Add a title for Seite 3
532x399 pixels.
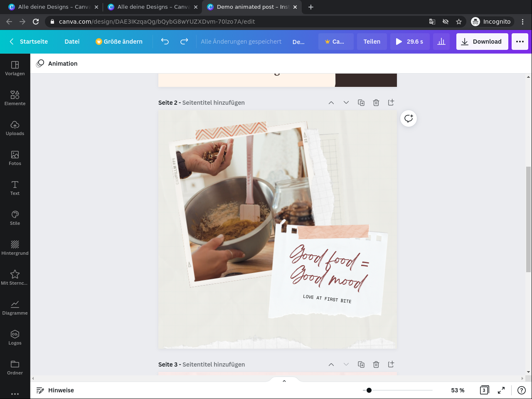214,365
